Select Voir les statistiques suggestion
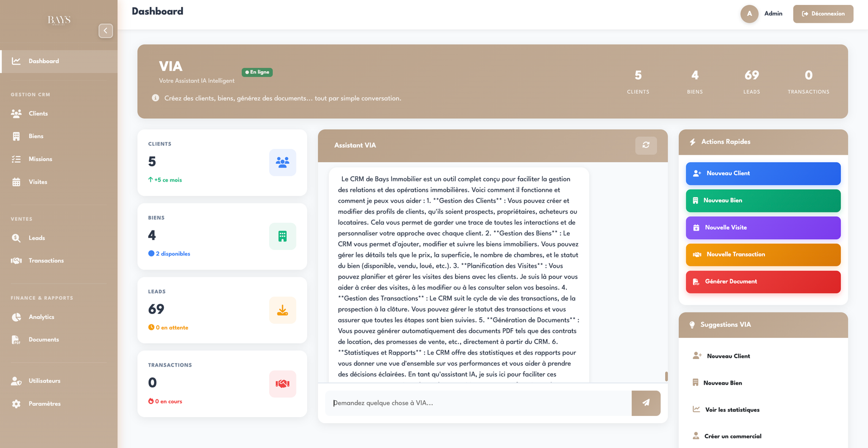The height and width of the screenshot is (448, 868). (x=732, y=410)
